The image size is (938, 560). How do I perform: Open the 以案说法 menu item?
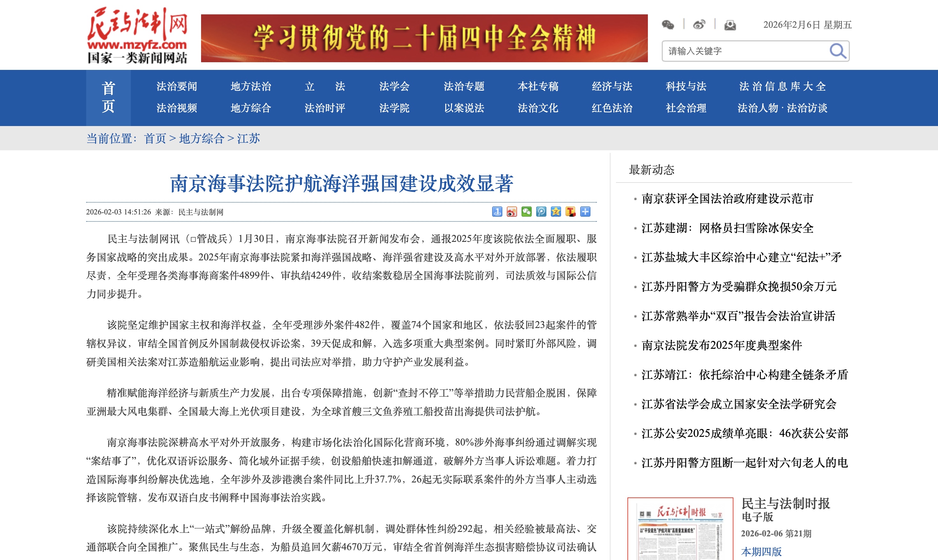point(464,108)
